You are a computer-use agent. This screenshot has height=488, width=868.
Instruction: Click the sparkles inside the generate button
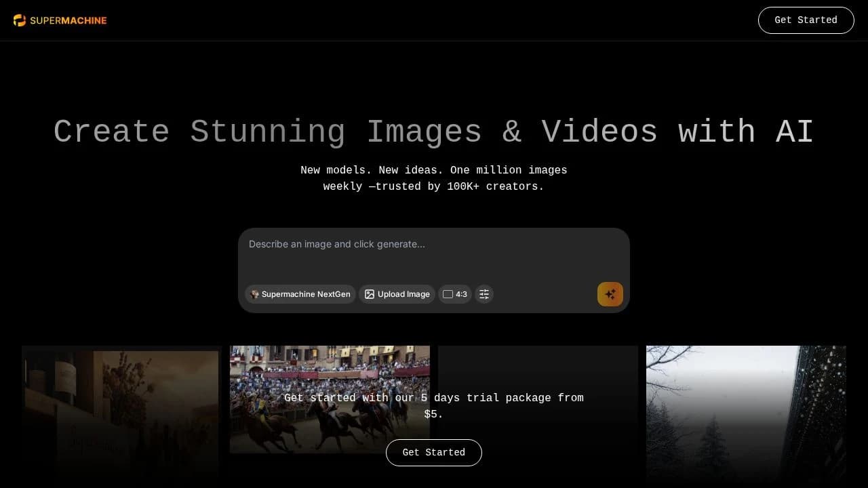610,294
